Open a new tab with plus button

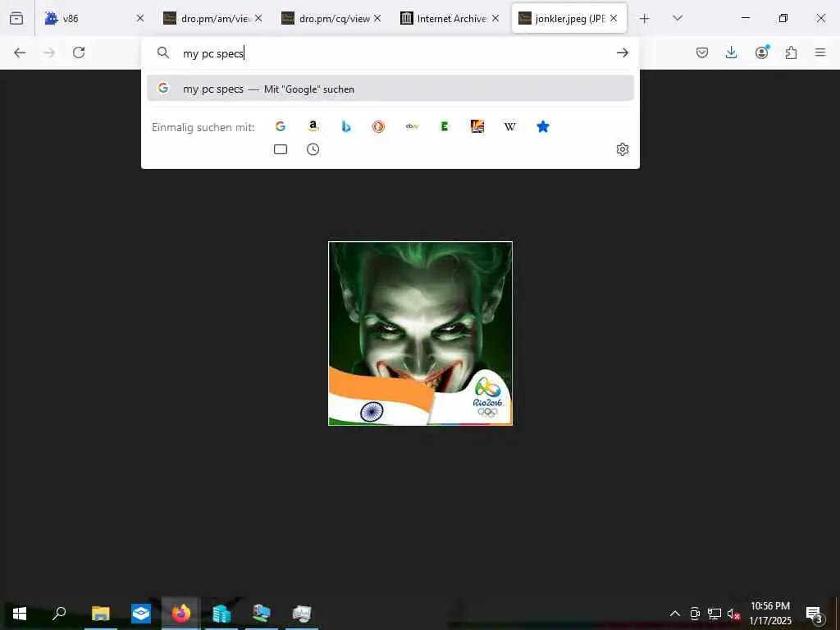(x=645, y=19)
